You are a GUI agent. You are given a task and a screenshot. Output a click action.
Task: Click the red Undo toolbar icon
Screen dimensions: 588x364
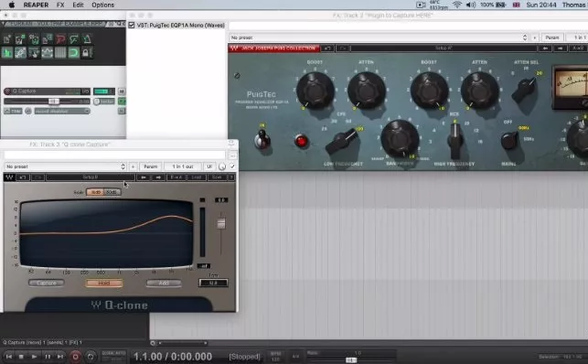[x=60, y=39]
